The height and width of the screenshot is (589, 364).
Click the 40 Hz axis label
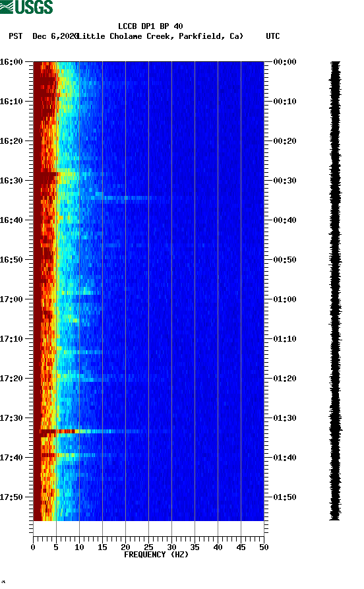(218, 547)
